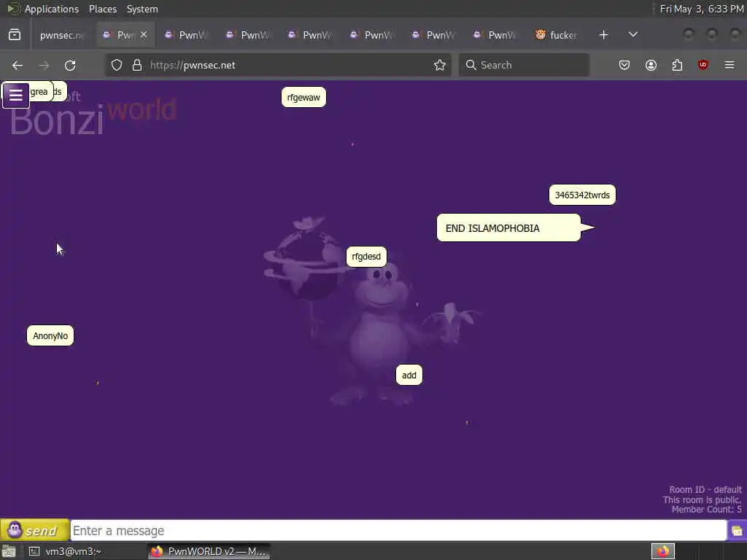Open the Applications menu
The image size is (747, 560).
(x=52, y=9)
